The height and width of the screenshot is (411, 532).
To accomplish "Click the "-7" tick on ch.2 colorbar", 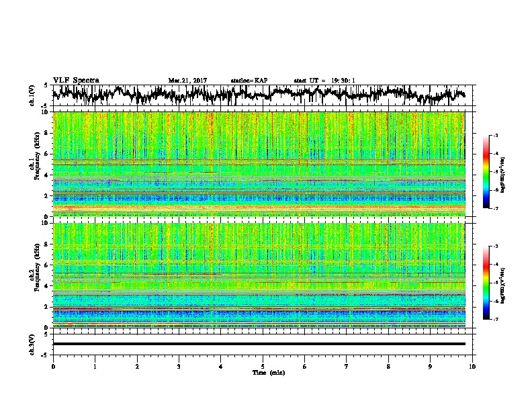I will (496, 319).
